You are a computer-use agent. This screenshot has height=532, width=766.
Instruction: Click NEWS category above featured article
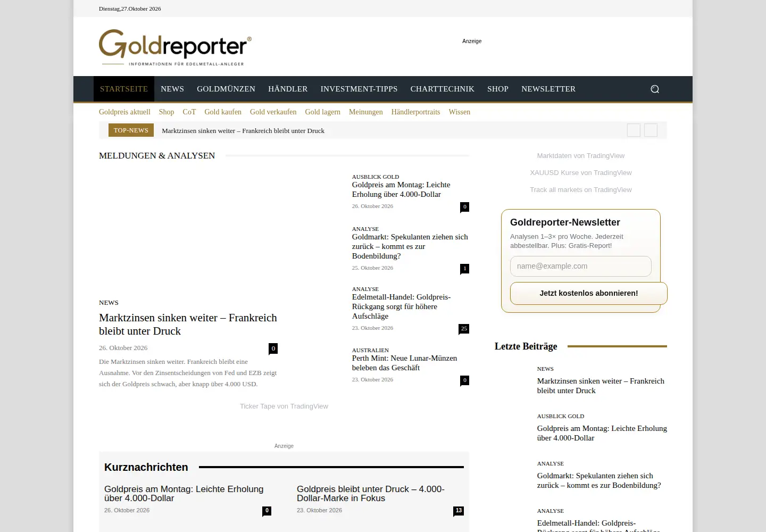point(109,303)
